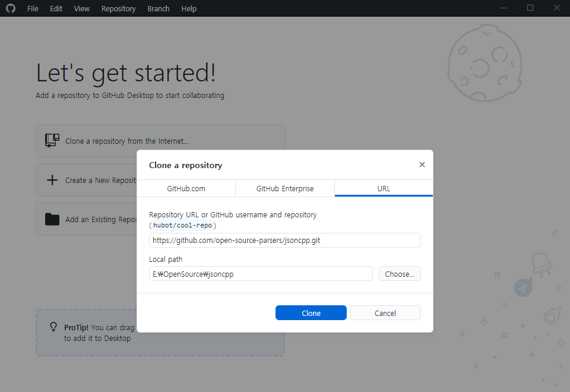
Task: Click the Local path input field
Action: point(261,274)
